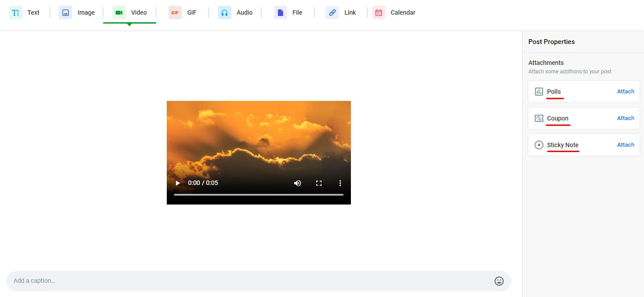Screen dimensions: 644x297
Task: Enter fullscreen on the video
Action: coord(319,183)
